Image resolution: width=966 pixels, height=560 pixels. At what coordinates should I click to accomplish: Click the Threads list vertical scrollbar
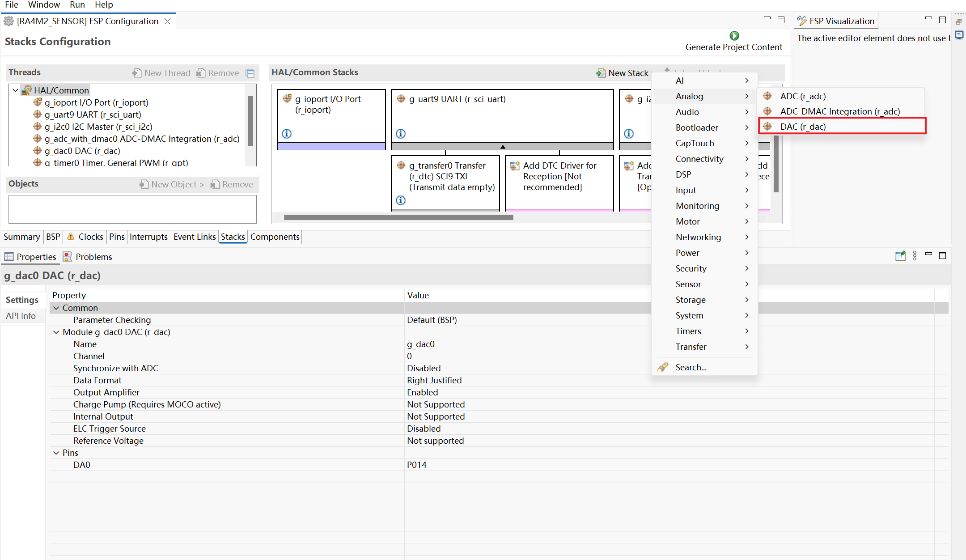tap(251, 121)
